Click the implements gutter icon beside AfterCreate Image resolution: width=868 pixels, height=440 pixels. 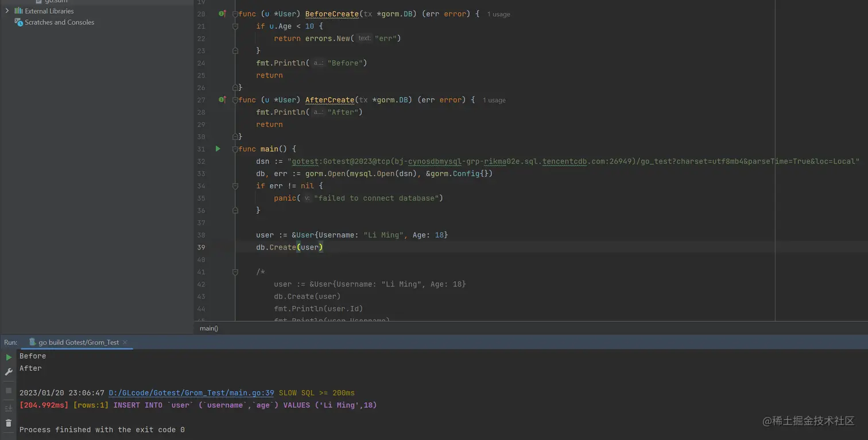pyautogui.click(x=222, y=99)
